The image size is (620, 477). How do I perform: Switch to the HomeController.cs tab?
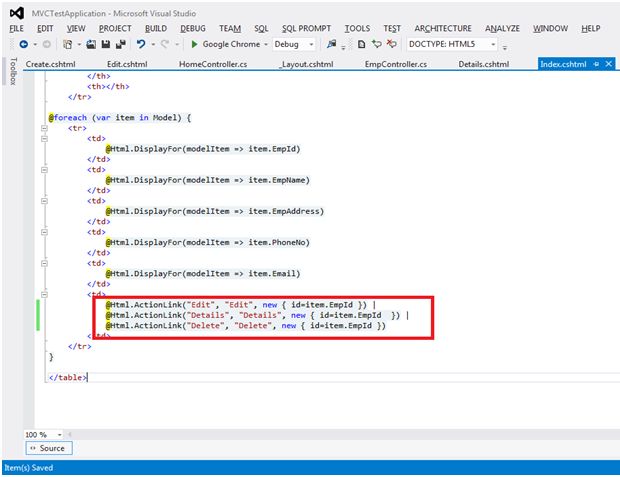(x=213, y=64)
